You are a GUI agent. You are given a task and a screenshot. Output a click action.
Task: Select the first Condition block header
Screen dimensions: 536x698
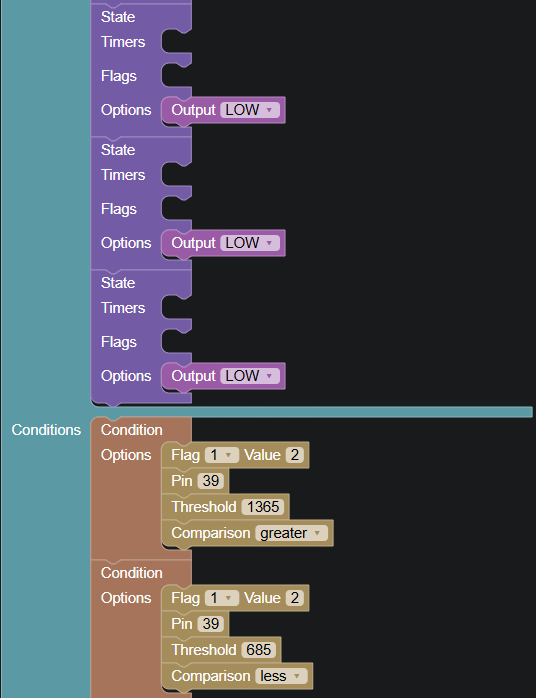pyautogui.click(x=131, y=430)
